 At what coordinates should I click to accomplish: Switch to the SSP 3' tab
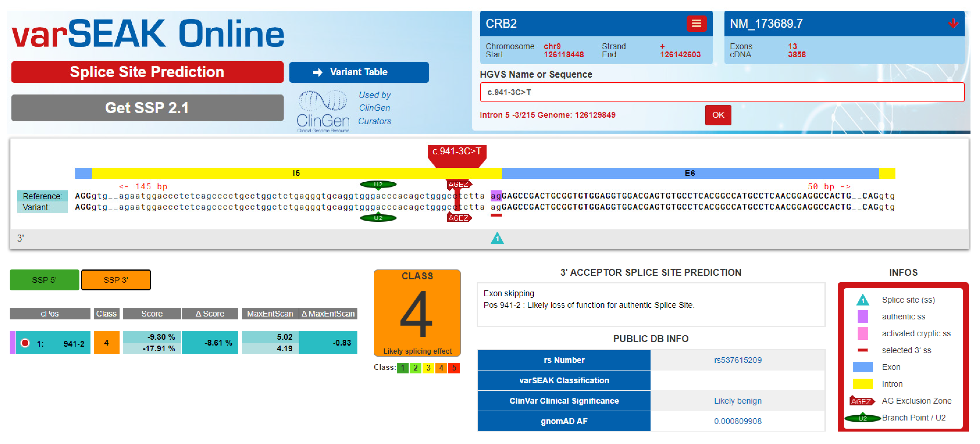(116, 280)
